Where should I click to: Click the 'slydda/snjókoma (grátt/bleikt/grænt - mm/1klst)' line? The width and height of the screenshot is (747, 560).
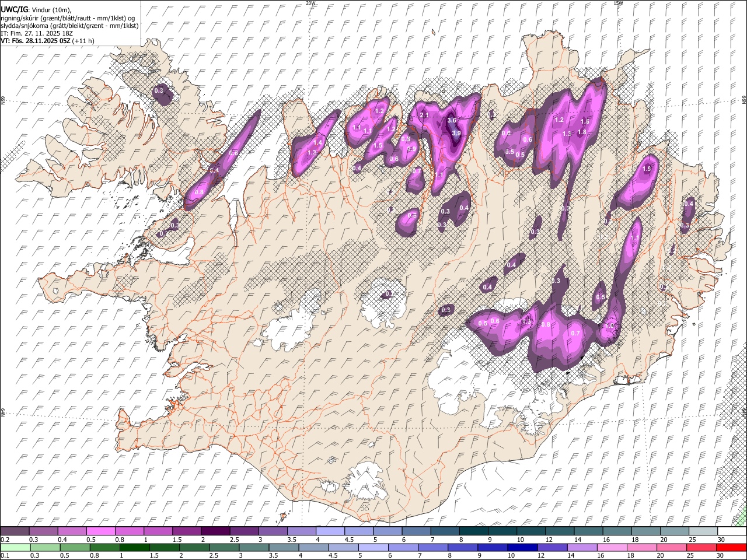coord(69,26)
